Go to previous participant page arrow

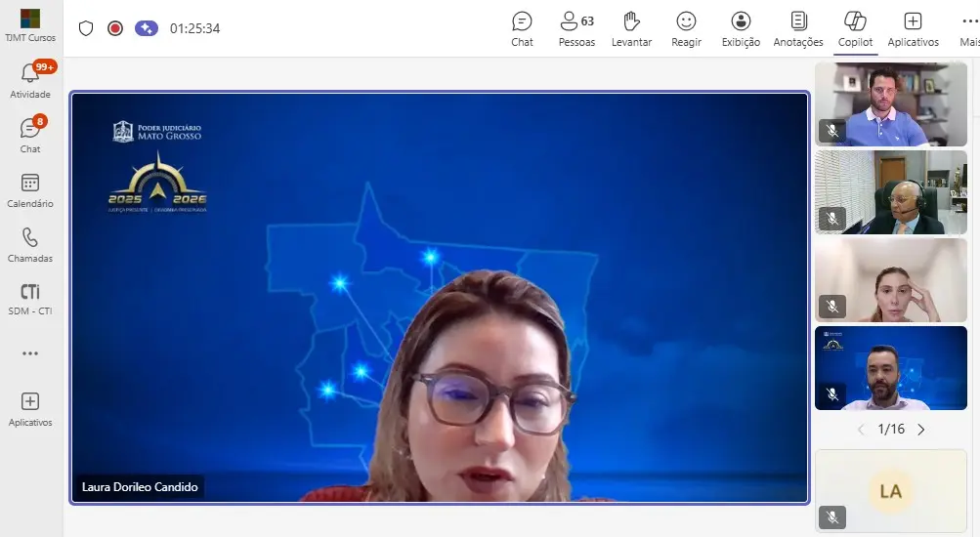(861, 430)
